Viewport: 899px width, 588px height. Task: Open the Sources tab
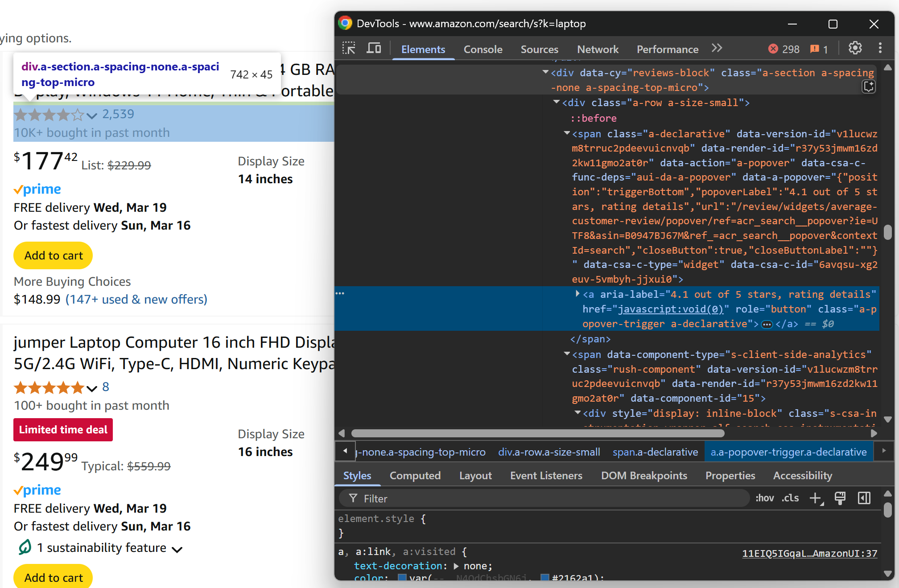coord(540,49)
